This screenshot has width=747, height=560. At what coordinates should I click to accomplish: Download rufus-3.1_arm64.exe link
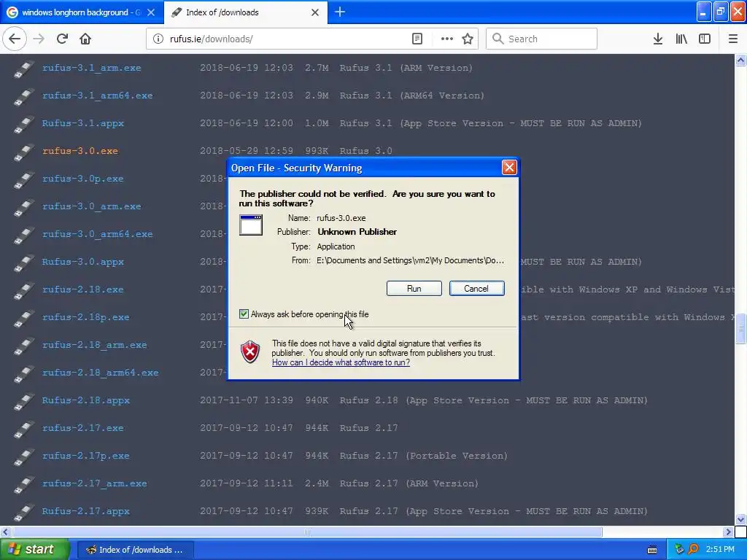98,96
